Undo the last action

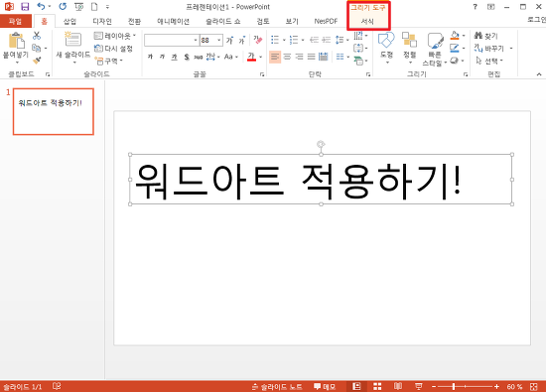pyautogui.click(x=41, y=7)
